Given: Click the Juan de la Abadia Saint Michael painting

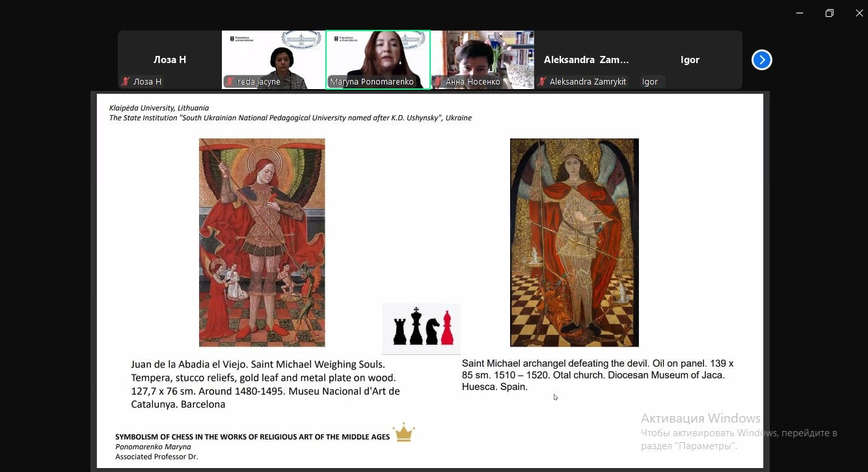Looking at the screenshot, I should click(x=262, y=243).
